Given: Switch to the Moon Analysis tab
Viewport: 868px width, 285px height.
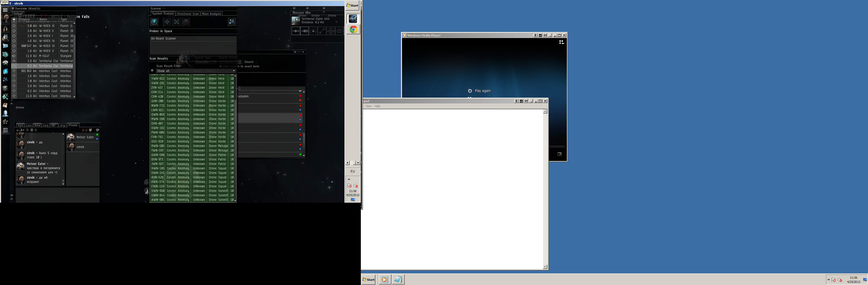Looking at the screenshot, I should pos(211,14).
